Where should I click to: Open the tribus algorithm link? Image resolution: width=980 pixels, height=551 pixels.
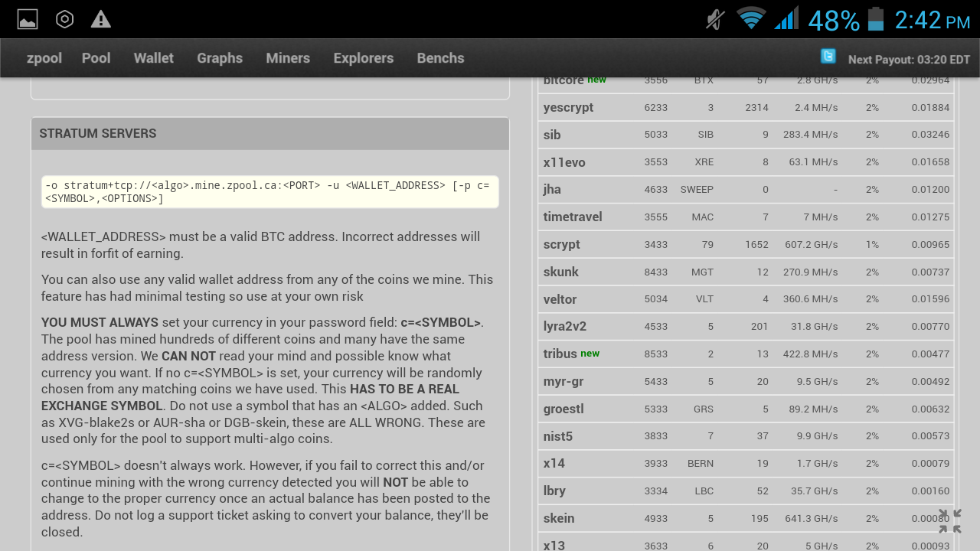(x=560, y=354)
